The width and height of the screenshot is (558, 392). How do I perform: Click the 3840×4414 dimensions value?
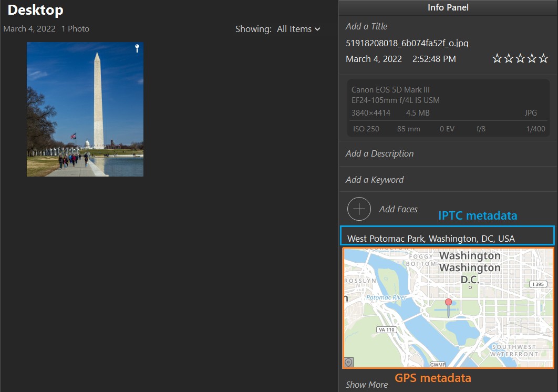[x=371, y=113]
